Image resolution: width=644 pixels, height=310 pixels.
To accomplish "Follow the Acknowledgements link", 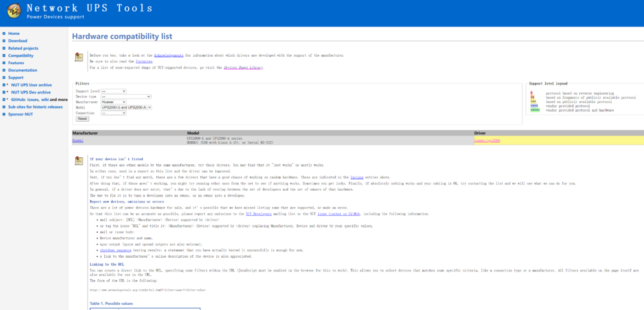I will [x=168, y=55].
